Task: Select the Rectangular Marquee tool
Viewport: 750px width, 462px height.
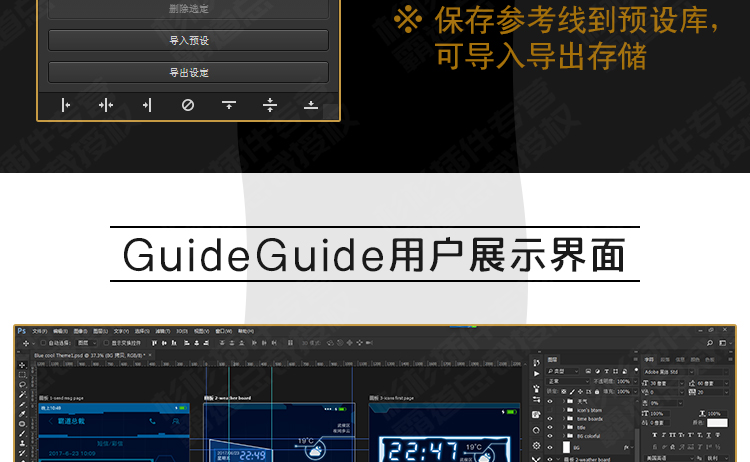Action: pos(22,375)
